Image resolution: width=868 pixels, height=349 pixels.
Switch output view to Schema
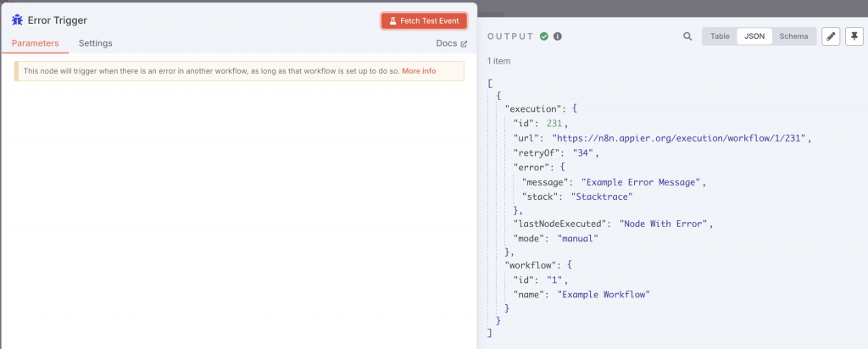click(793, 36)
